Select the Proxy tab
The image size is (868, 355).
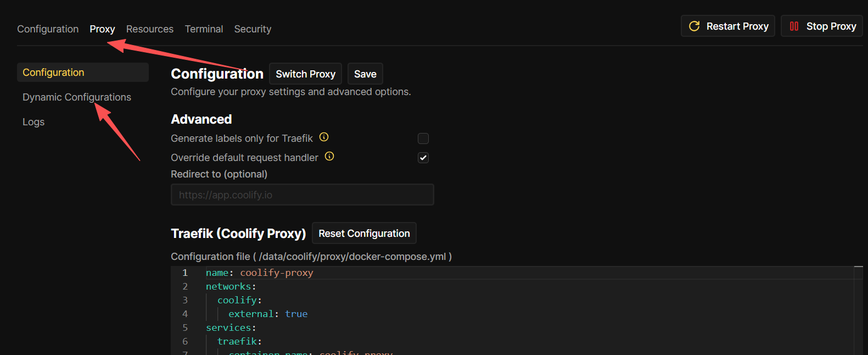click(x=102, y=29)
